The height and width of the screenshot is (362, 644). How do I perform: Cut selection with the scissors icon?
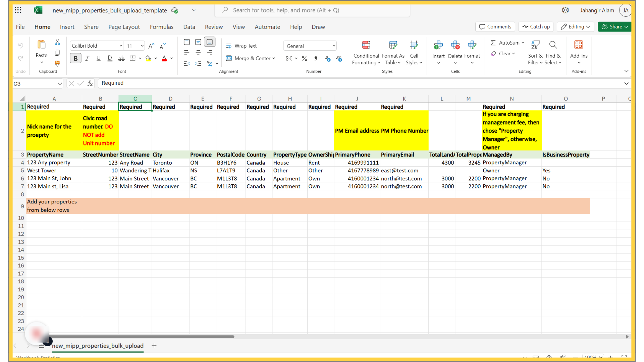(x=57, y=42)
